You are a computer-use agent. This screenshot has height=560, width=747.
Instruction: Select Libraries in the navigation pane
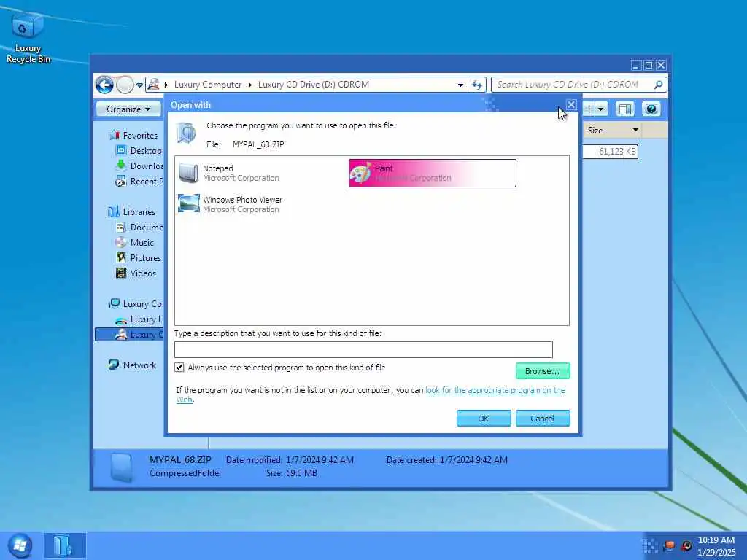tap(139, 212)
